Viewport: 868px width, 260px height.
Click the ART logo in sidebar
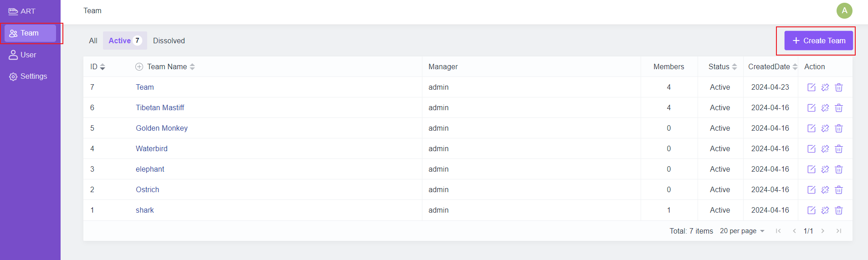pos(21,11)
